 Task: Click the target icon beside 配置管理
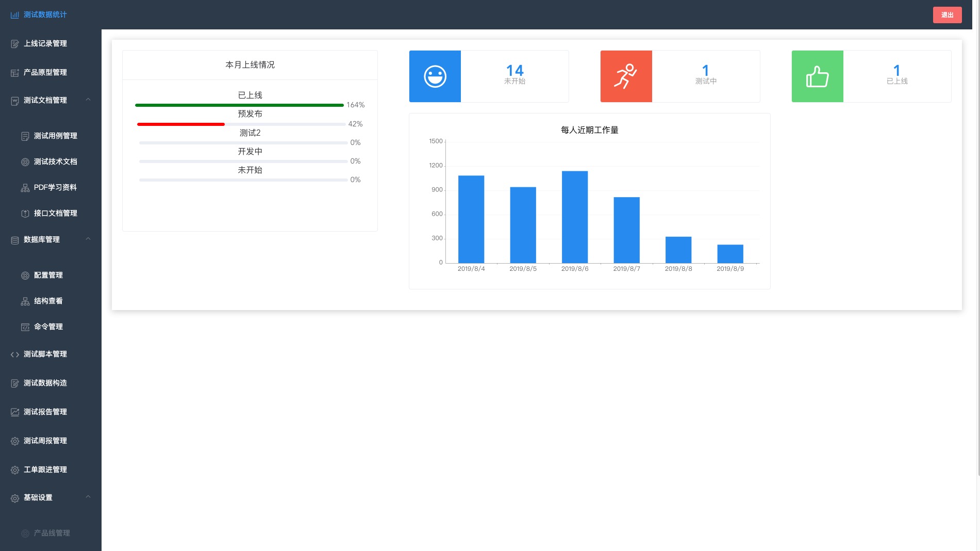(x=25, y=275)
